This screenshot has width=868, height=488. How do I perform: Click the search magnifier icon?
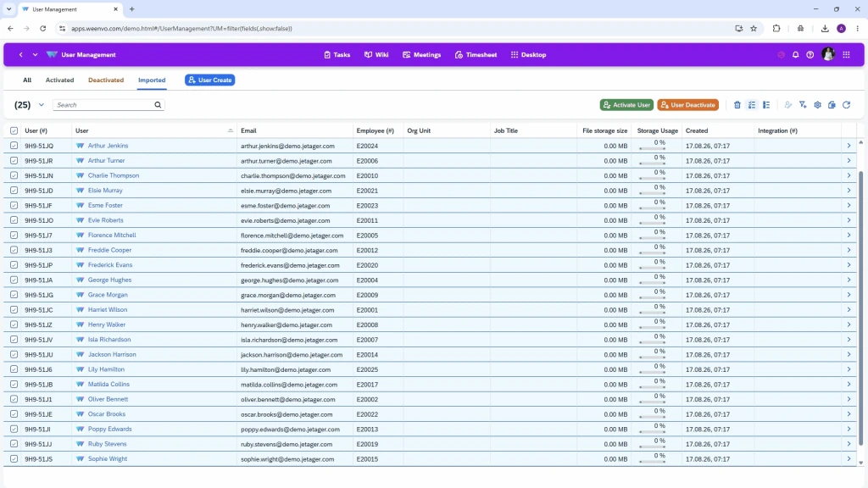point(158,104)
